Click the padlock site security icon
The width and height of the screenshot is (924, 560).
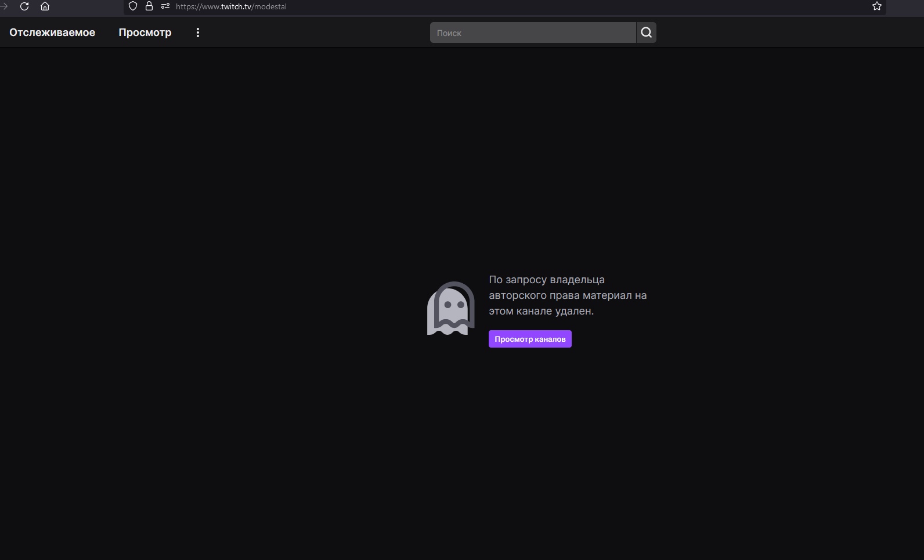point(149,6)
